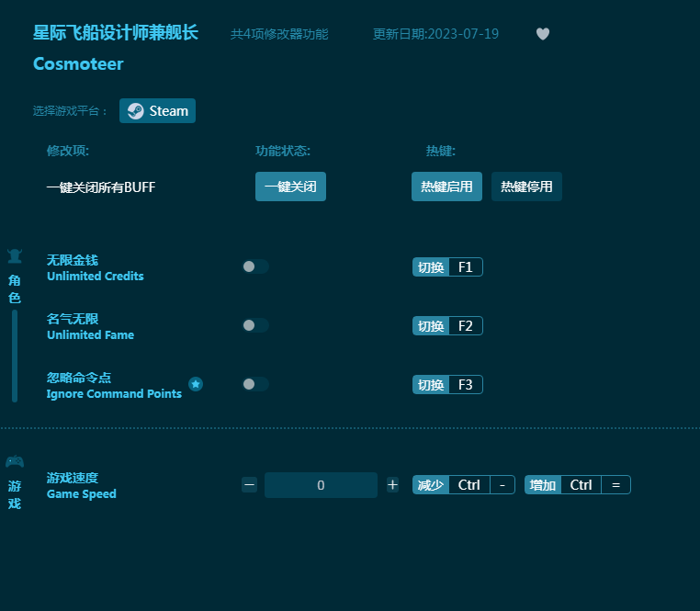Click the F2 hotkey box
This screenshot has height=611, width=700.
[466, 325]
